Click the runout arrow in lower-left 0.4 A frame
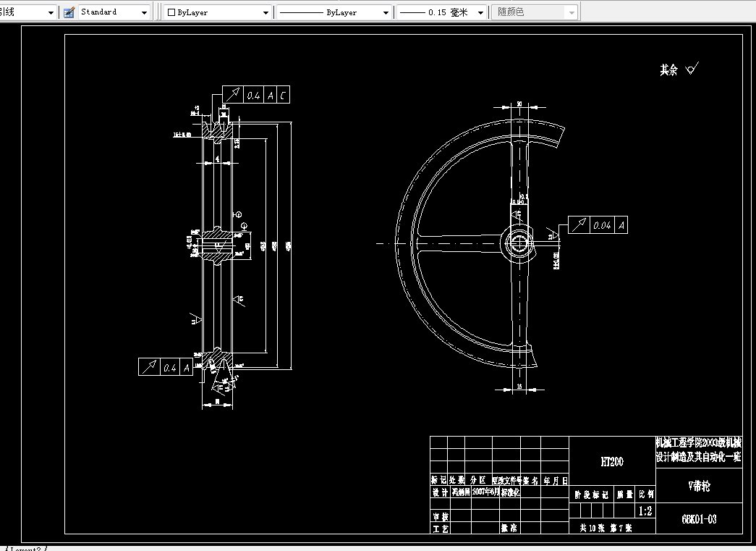Viewport: 756px width, 551px height. pos(149,366)
